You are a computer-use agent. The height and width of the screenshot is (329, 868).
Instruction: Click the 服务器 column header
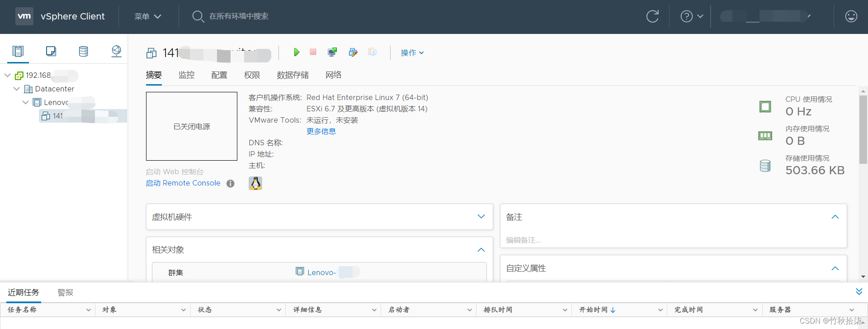point(780,310)
